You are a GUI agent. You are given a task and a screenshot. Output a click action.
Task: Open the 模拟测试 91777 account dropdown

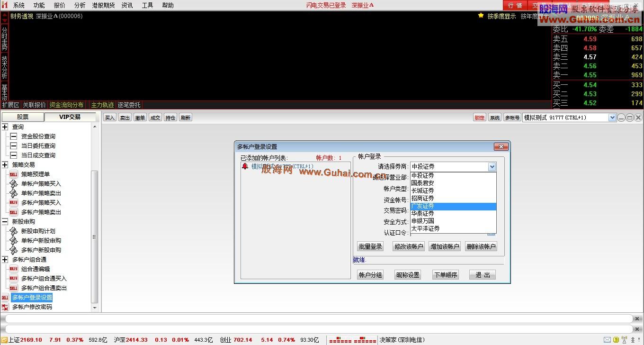tap(612, 118)
